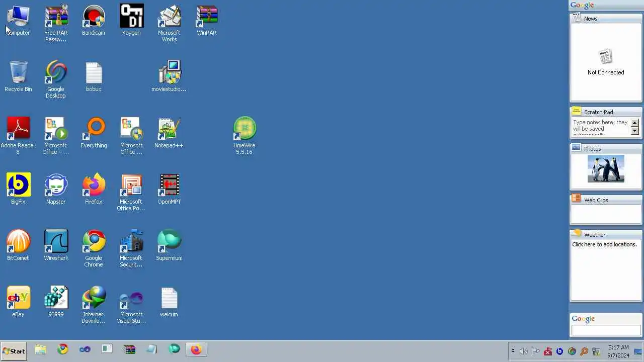Image resolution: width=644 pixels, height=362 pixels.
Task: Focus the Google search box in sidebar
Action: pyautogui.click(x=606, y=330)
